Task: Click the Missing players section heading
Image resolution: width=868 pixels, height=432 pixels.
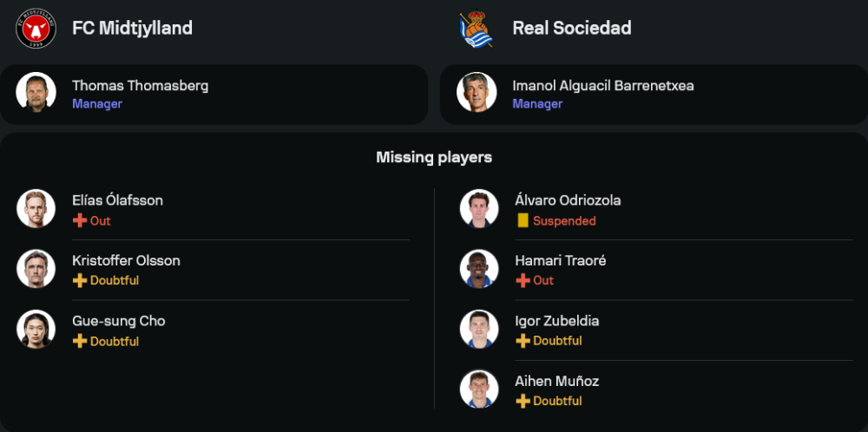Action: [434, 157]
